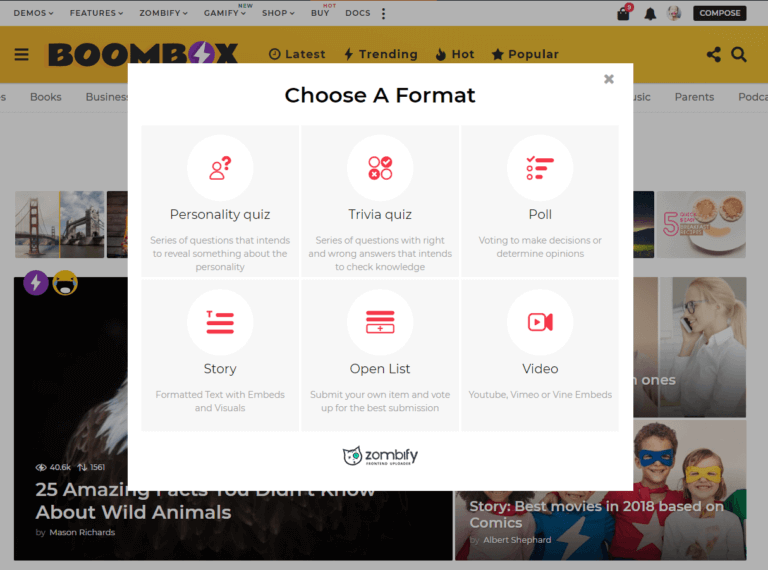The image size is (768, 570).
Task: Click the Trivia quiz title
Action: [x=380, y=214]
